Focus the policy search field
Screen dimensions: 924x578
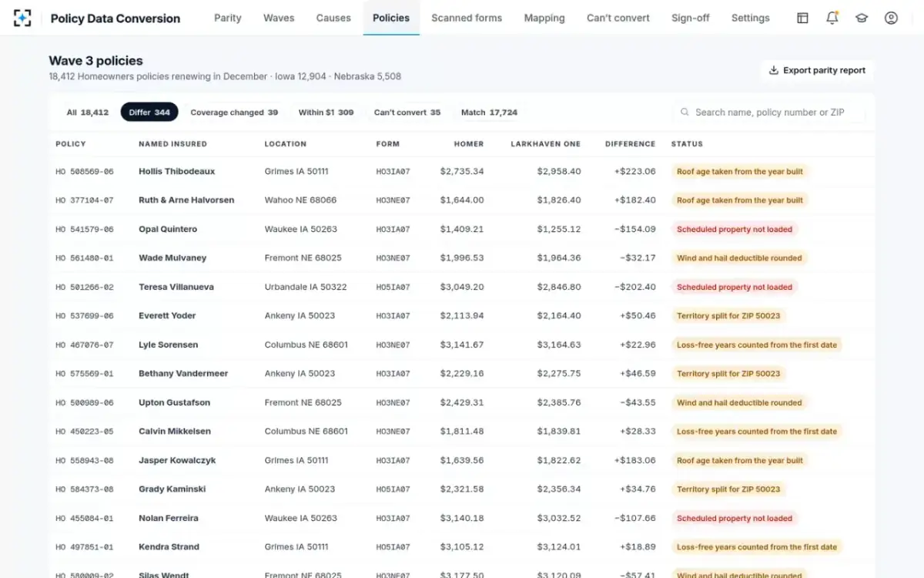tap(769, 113)
